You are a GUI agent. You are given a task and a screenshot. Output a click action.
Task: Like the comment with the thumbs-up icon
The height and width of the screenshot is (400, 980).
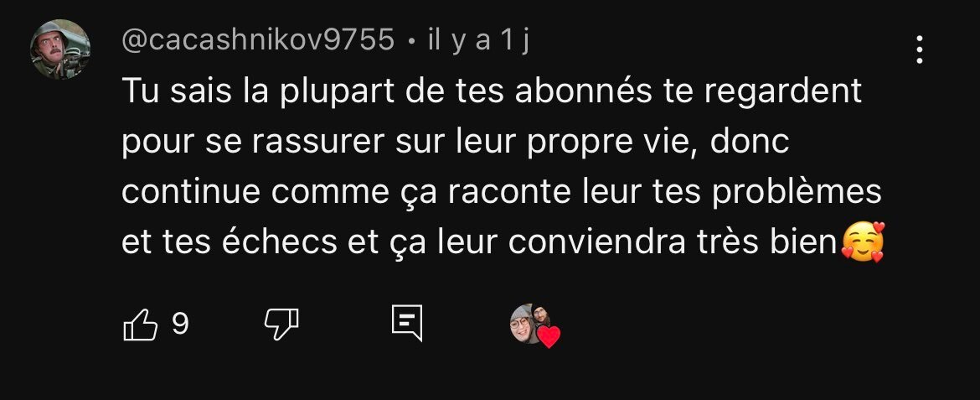140,325
